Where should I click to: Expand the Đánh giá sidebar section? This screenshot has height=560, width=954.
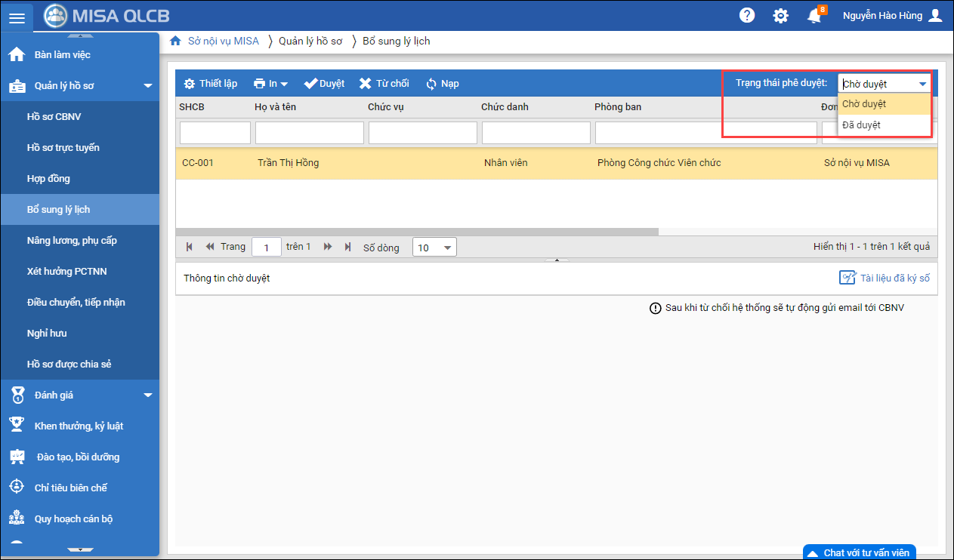[x=148, y=395]
